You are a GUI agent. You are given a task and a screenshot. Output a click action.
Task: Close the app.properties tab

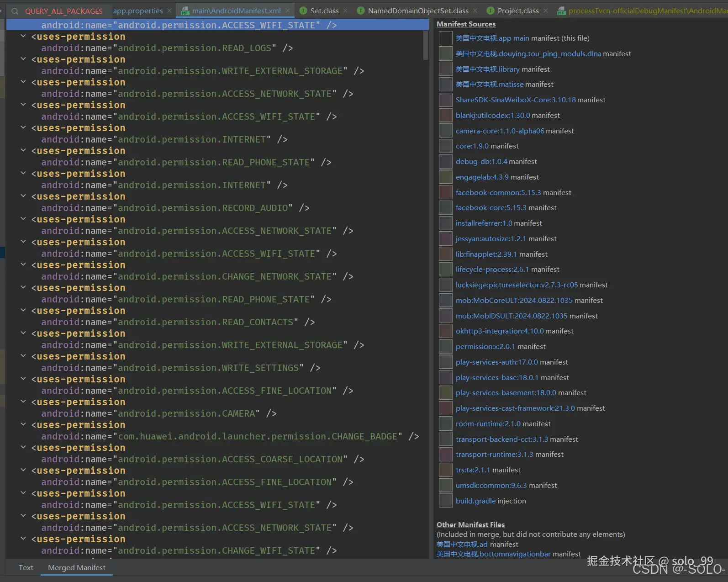point(169,11)
